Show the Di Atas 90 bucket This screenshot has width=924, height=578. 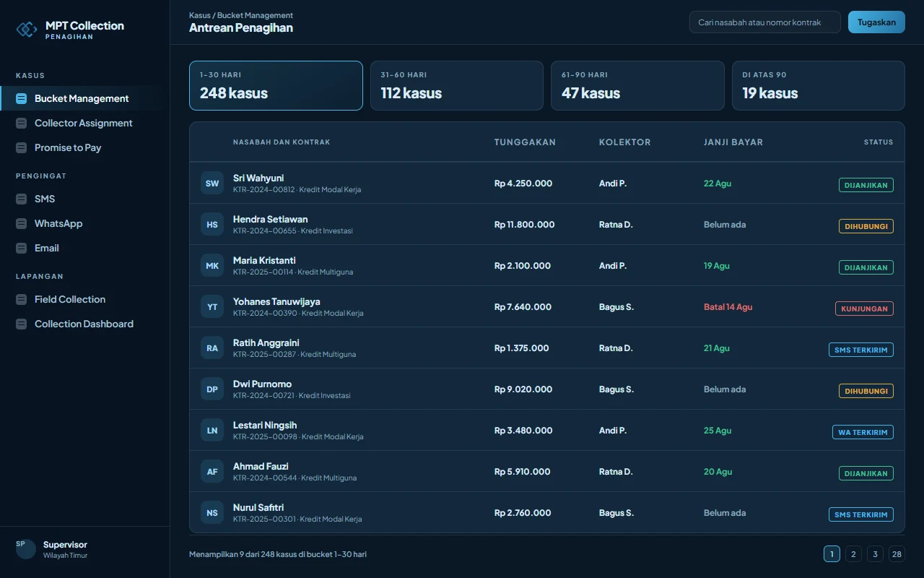click(819, 86)
